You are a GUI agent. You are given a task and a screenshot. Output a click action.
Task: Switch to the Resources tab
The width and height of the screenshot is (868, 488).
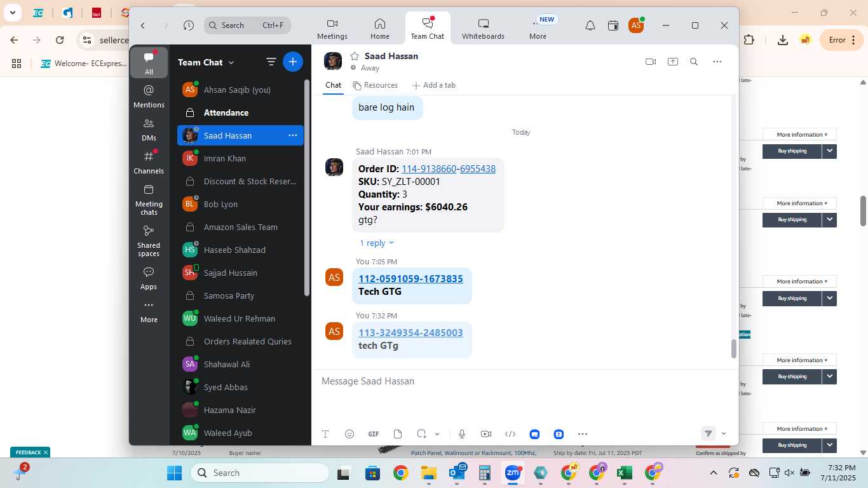tap(376, 85)
